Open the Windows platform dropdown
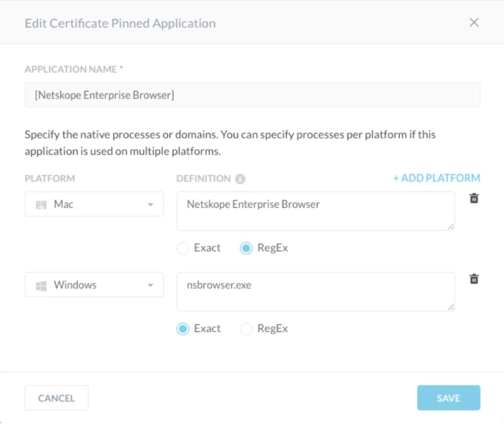The height and width of the screenshot is (424, 504). point(94,285)
